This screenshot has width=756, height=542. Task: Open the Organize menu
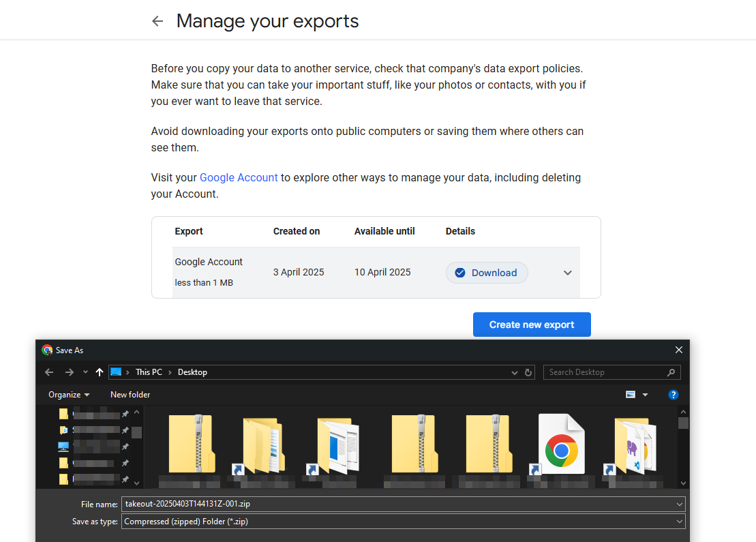pos(68,395)
